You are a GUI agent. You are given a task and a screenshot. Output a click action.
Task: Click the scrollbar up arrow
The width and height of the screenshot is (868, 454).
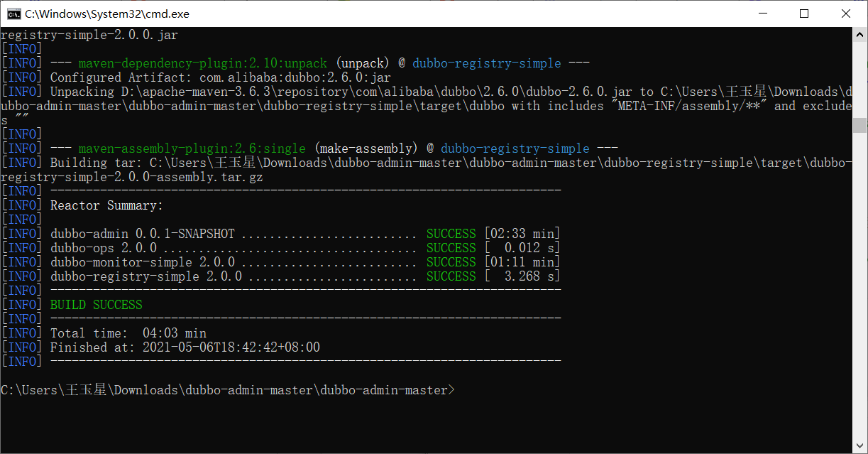tap(859, 34)
